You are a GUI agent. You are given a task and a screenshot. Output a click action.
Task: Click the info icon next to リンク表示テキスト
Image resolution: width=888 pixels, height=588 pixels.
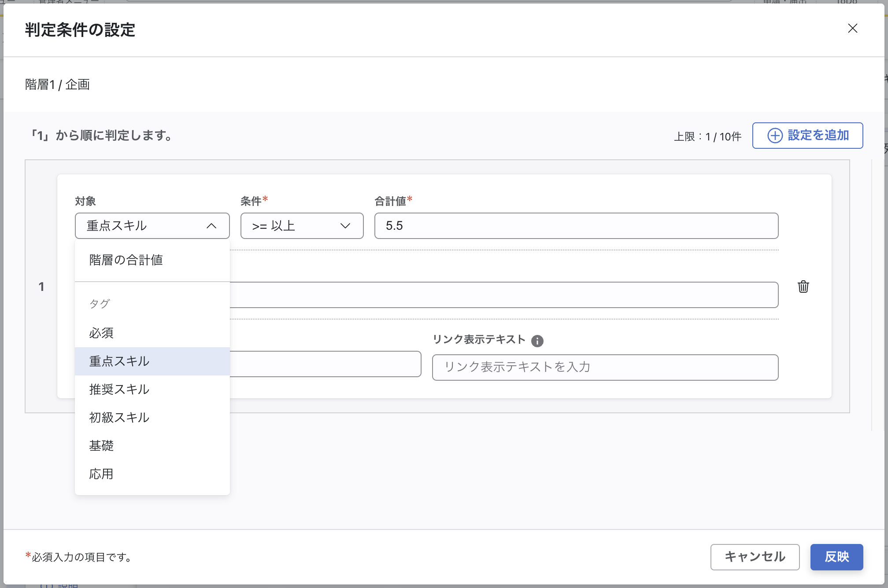tap(537, 340)
